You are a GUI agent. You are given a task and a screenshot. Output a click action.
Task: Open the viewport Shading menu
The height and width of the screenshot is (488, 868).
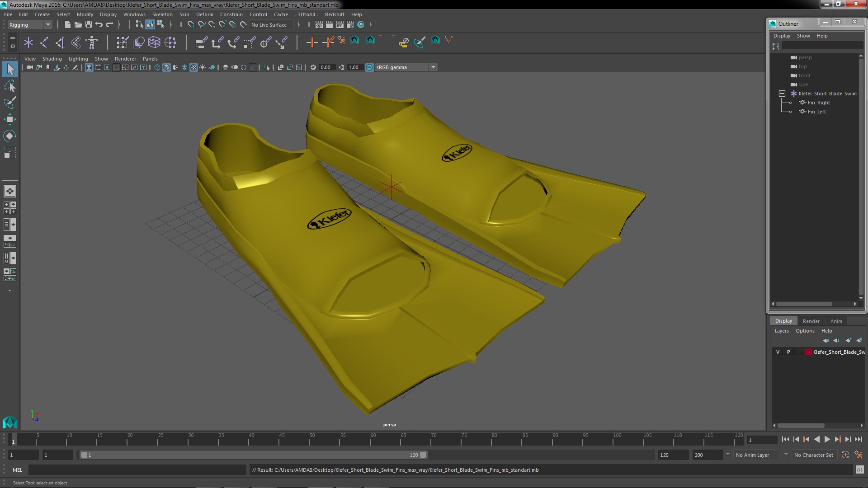click(x=52, y=59)
